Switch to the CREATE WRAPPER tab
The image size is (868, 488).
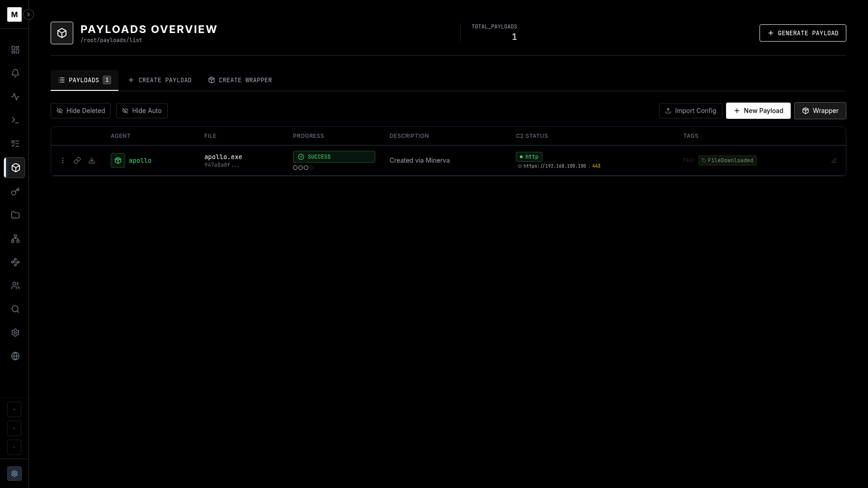[x=240, y=80]
